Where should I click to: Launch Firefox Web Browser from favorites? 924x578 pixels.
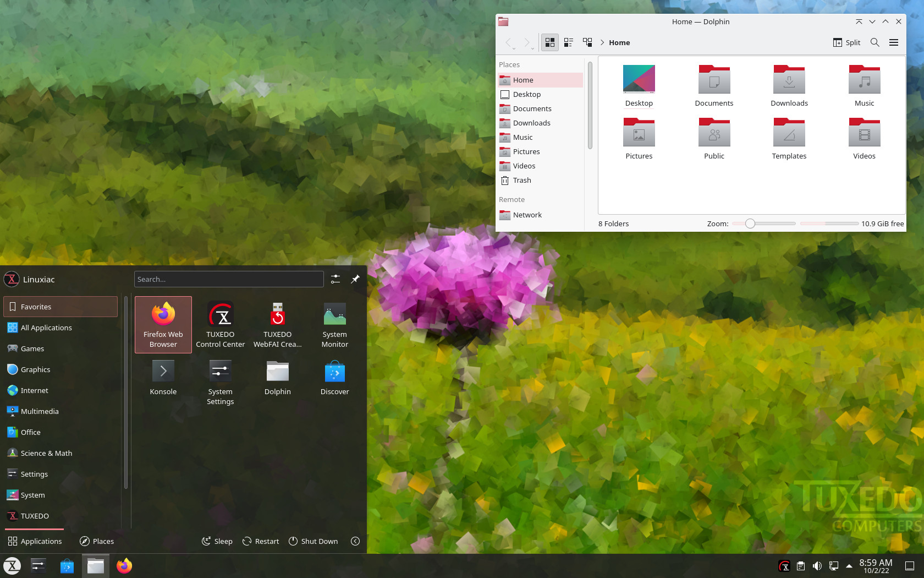click(x=163, y=325)
